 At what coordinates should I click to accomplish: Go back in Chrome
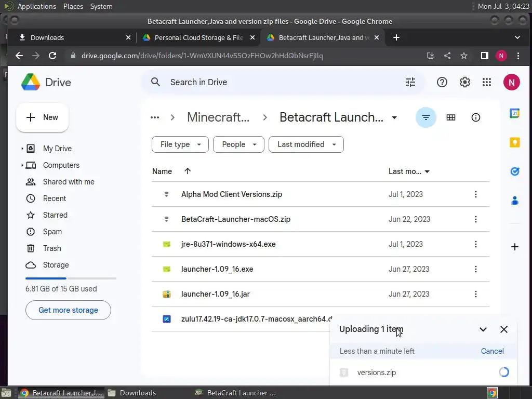click(x=19, y=56)
